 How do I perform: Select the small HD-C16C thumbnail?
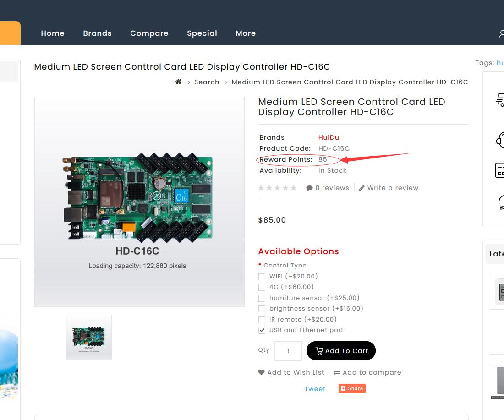pos(89,338)
